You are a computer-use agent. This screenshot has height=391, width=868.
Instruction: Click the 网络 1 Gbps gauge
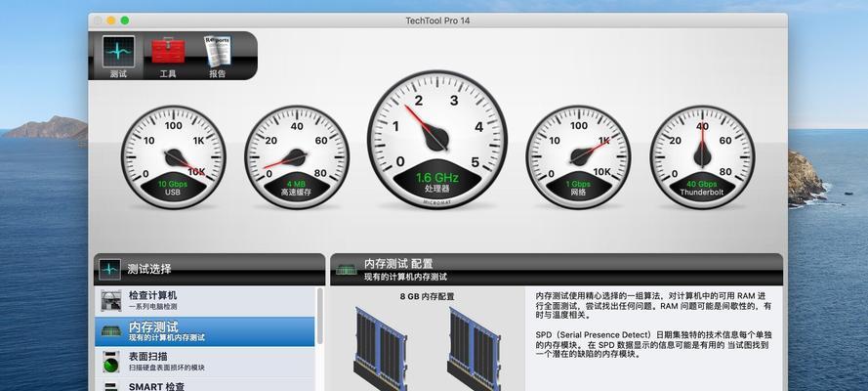click(x=578, y=157)
